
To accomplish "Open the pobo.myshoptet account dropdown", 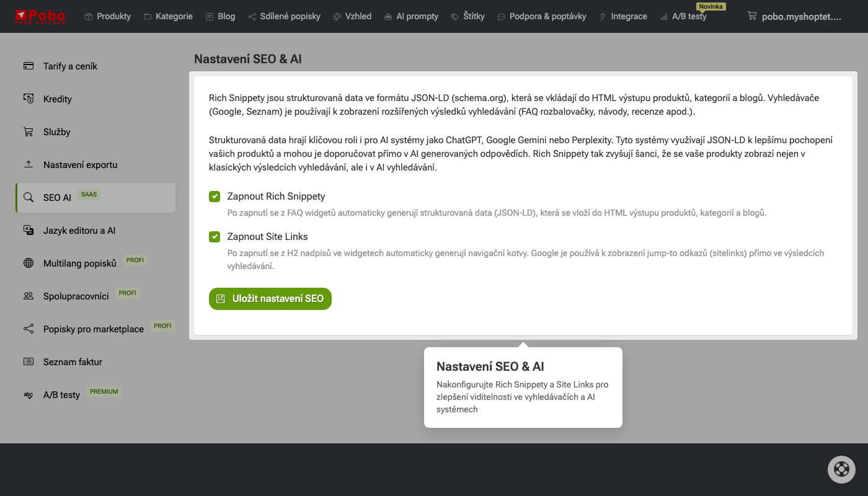I will tap(795, 17).
